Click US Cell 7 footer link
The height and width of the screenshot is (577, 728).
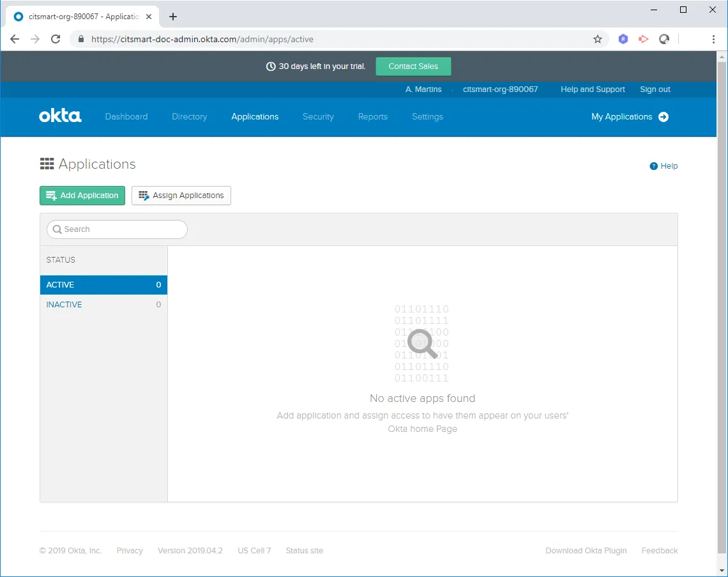(x=254, y=551)
